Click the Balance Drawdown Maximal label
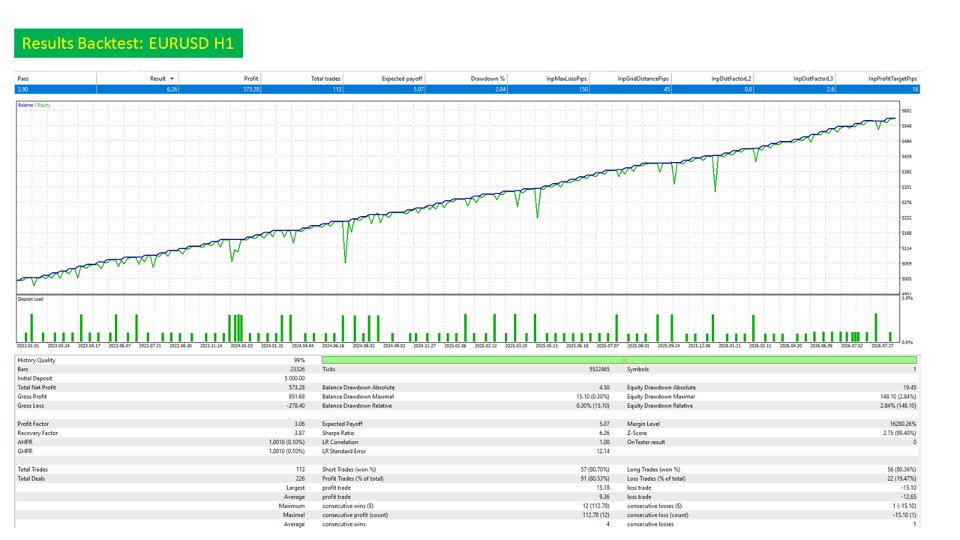Viewport: 960px width, 540px height. click(358, 397)
